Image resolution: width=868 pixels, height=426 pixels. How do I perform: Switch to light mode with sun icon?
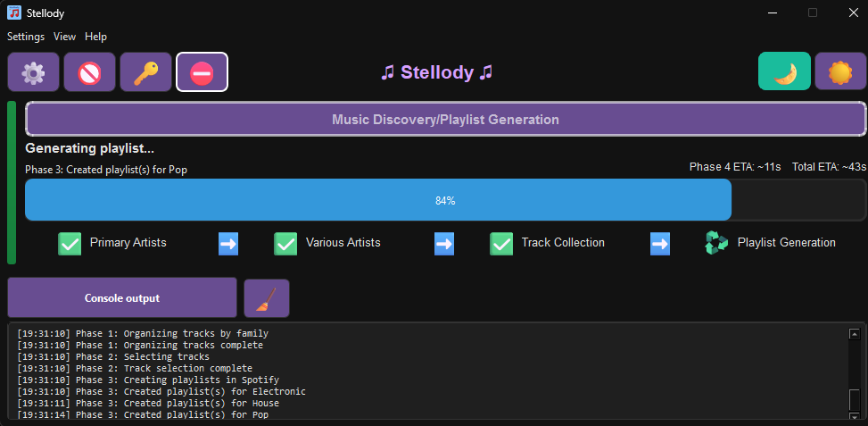point(840,71)
